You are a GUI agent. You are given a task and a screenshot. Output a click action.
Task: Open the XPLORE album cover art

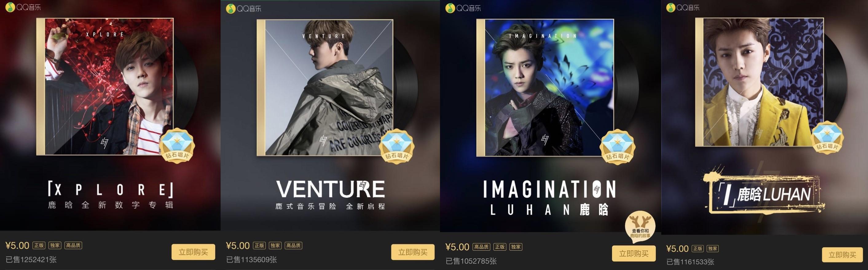[105, 87]
